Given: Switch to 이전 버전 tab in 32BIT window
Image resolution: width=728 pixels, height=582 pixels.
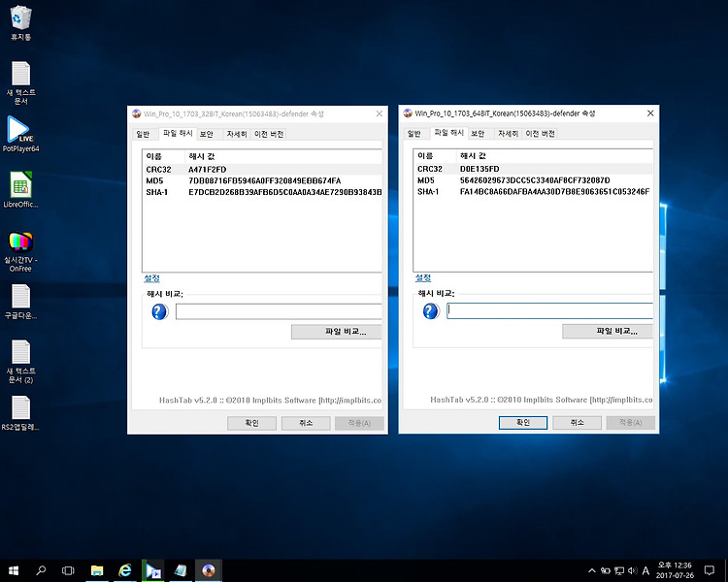Looking at the screenshot, I should (x=269, y=134).
